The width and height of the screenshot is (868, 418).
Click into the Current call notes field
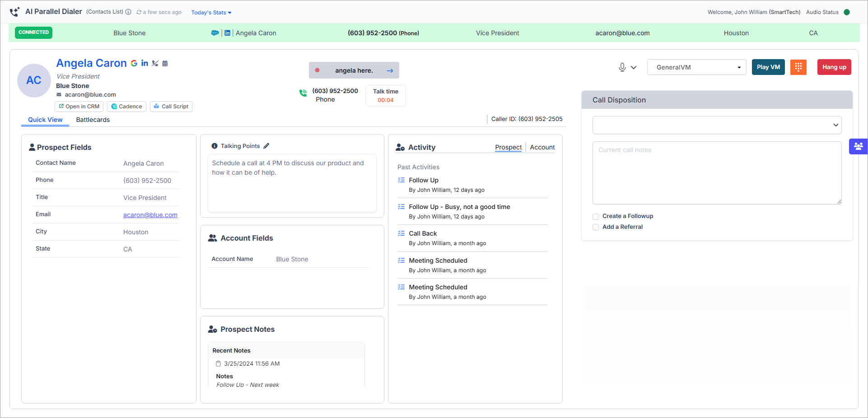coord(717,173)
